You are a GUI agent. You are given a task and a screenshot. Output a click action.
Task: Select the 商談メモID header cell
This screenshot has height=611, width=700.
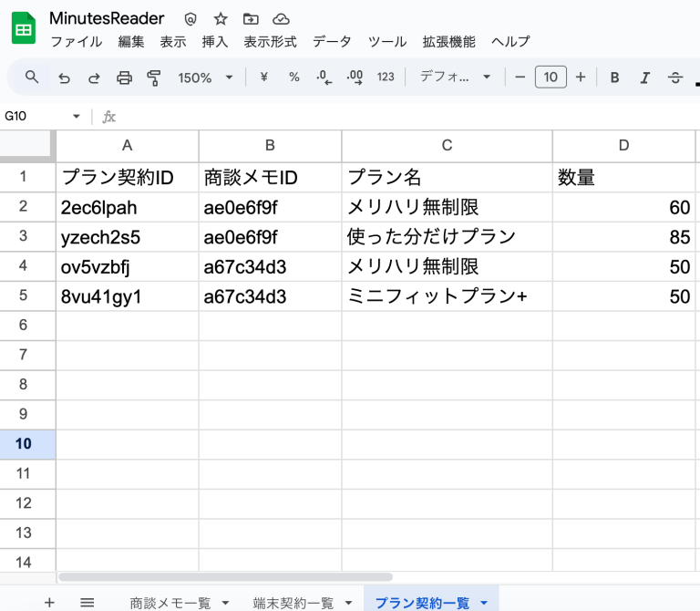point(270,177)
